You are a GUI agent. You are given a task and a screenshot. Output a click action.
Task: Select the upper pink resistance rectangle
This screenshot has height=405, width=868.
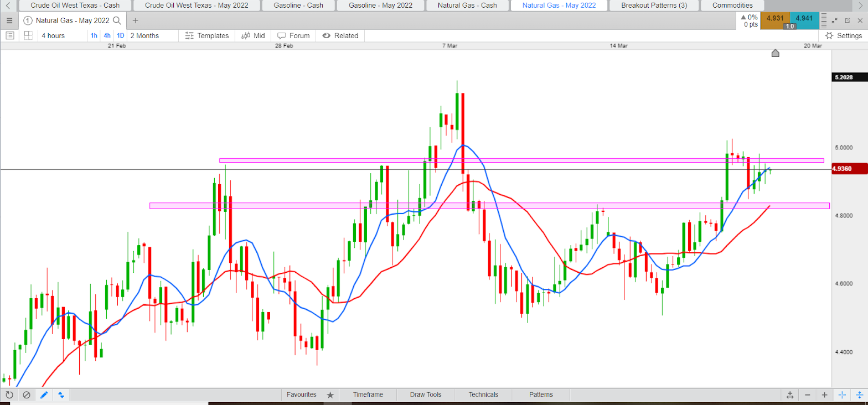click(521, 160)
